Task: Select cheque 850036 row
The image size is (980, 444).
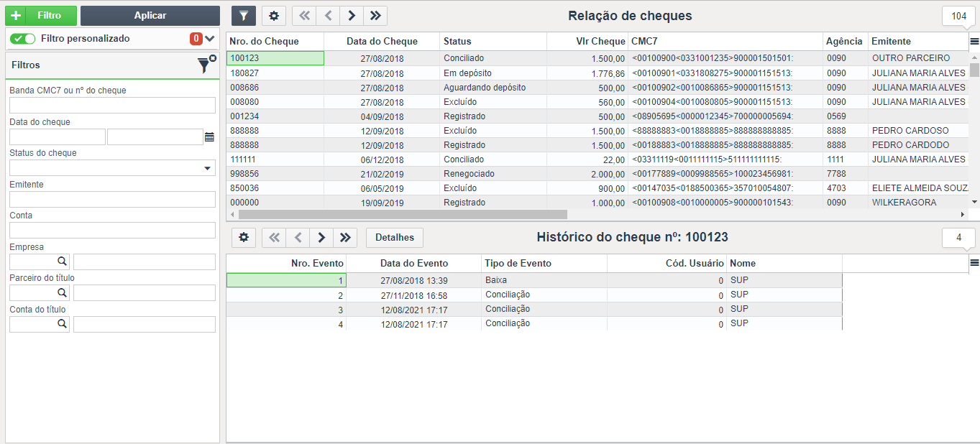Action: (x=597, y=188)
